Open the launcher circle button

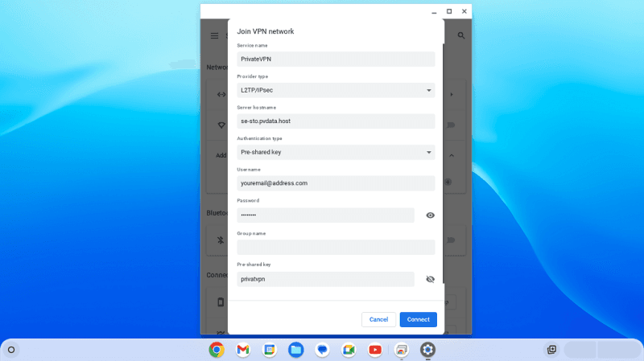11,350
